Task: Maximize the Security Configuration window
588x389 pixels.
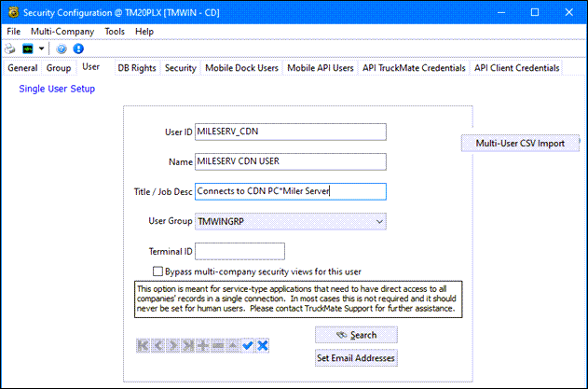Action: pos(535,12)
